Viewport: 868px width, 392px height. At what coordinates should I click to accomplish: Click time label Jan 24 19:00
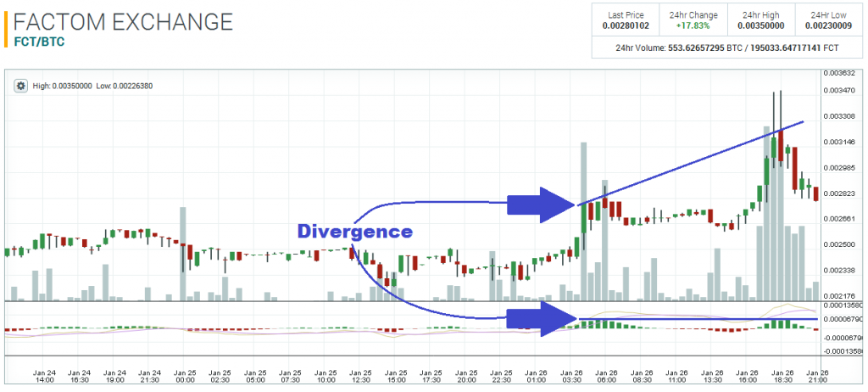pos(114,377)
